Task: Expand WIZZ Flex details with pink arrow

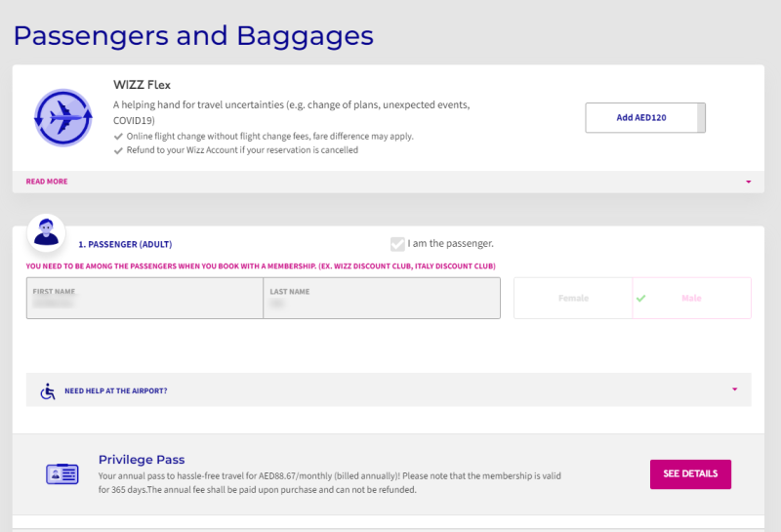Action: coord(748,182)
